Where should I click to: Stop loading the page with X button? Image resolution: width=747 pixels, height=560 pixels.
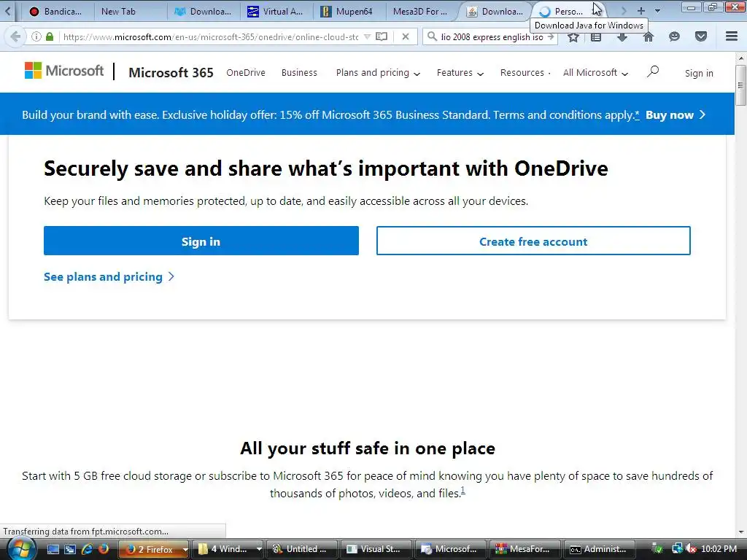[406, 36]
